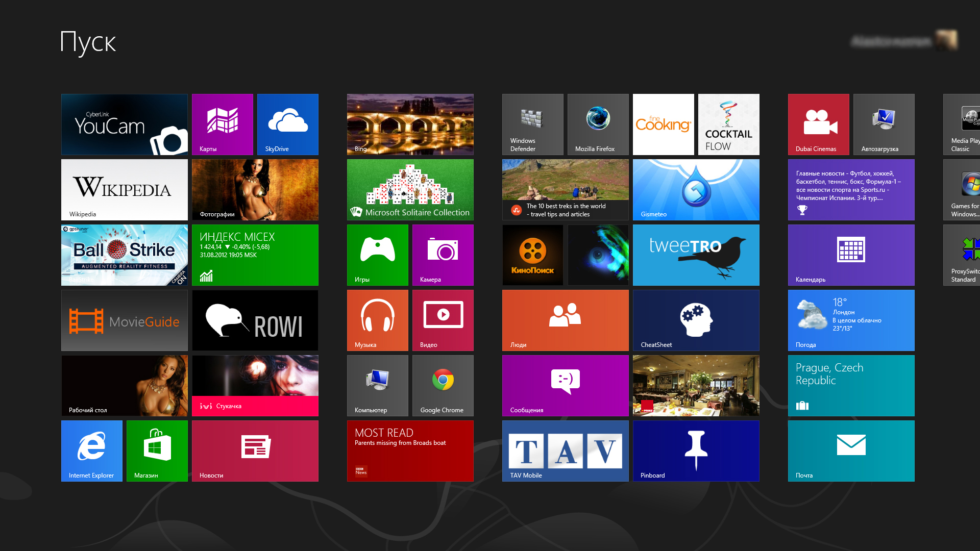The height and width of the screenshot is (551, 980).
Task: Open the Календарь calendar tile
Action: (851, 255)
